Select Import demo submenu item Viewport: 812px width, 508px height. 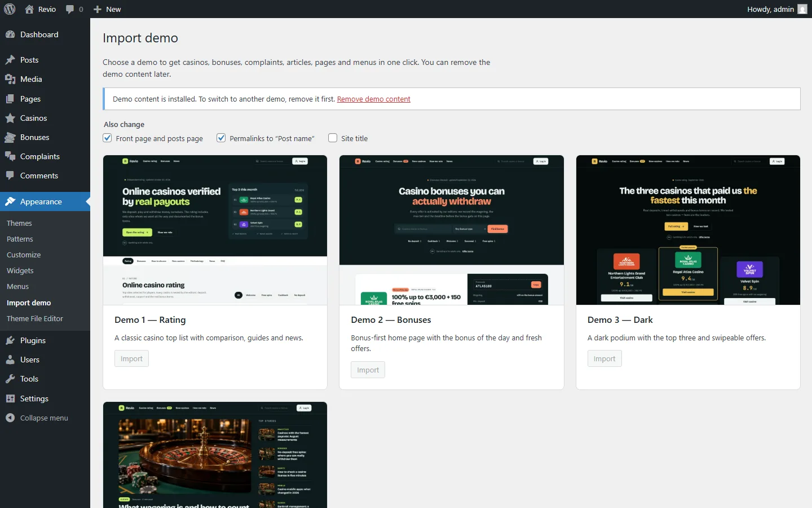(x=29, y=303)
